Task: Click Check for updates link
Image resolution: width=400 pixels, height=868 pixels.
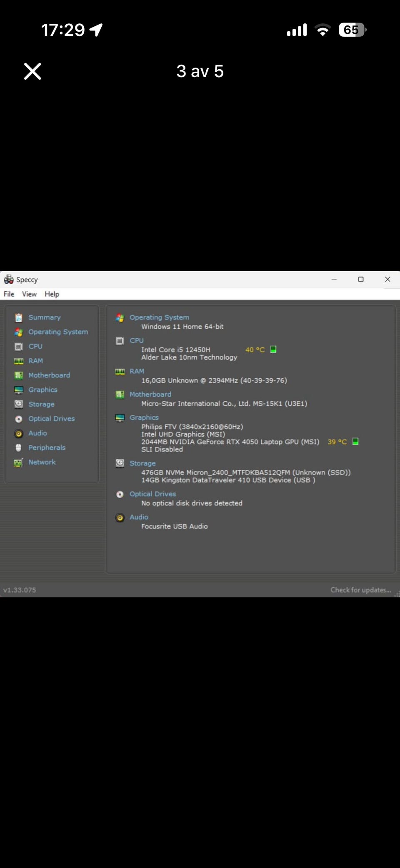Action: (361, 590)
